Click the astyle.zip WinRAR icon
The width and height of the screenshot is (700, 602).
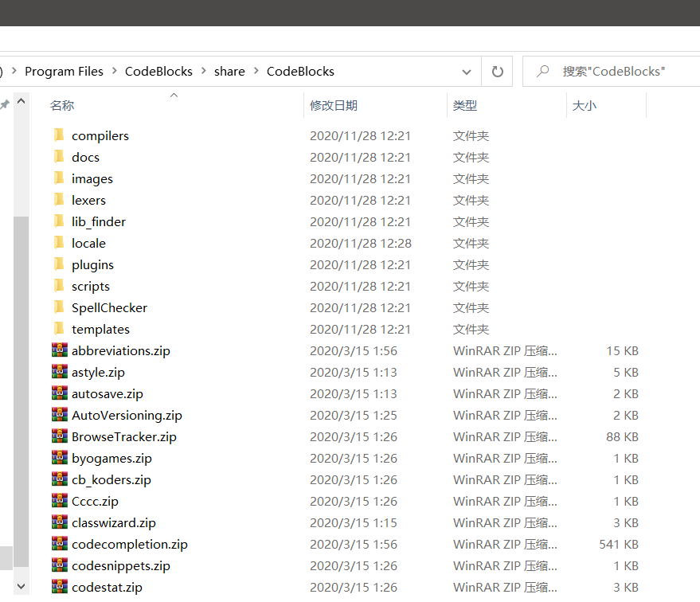point(60,371)
